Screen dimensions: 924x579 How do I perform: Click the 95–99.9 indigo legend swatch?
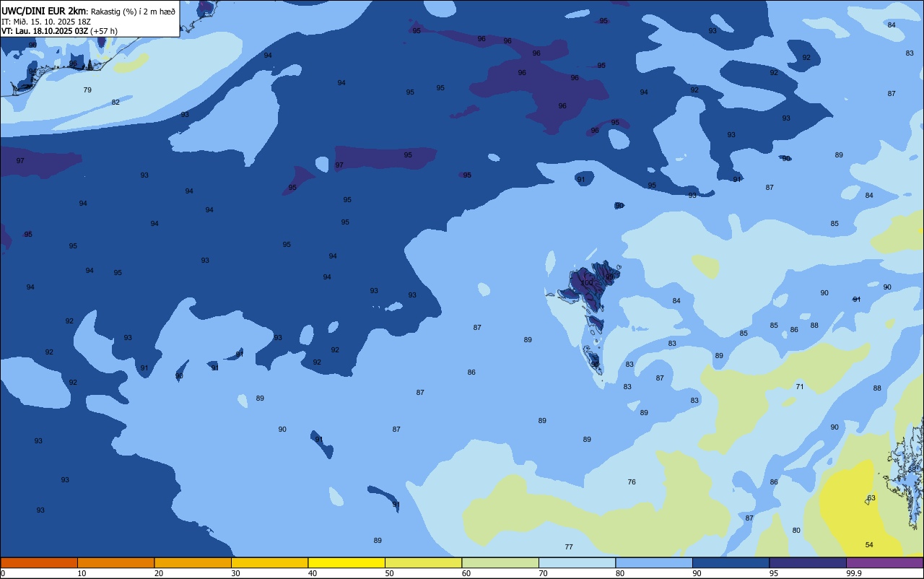(808, 562)
